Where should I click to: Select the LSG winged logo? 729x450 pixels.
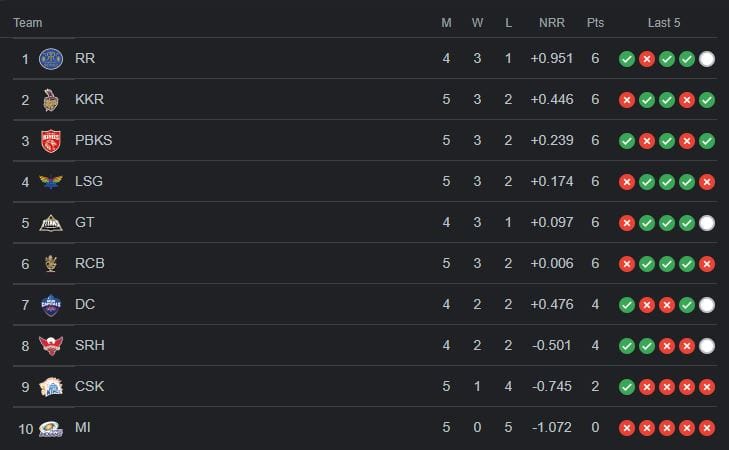pos(51,181)
